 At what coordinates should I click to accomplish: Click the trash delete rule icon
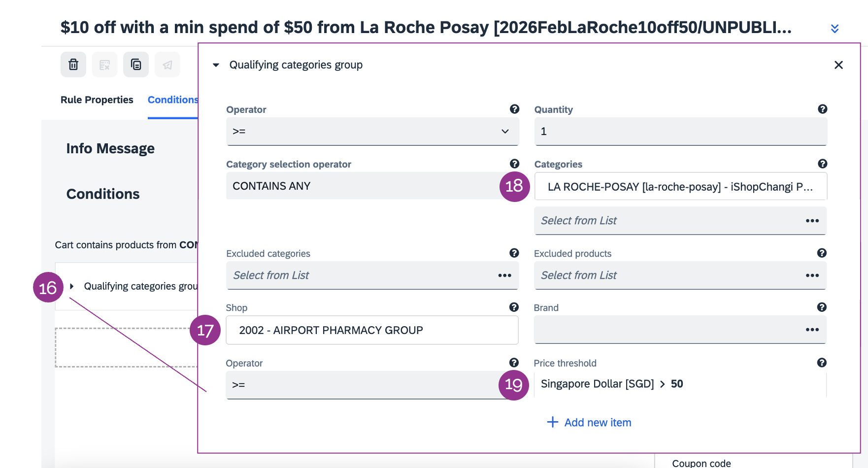(x=73, y=65)
